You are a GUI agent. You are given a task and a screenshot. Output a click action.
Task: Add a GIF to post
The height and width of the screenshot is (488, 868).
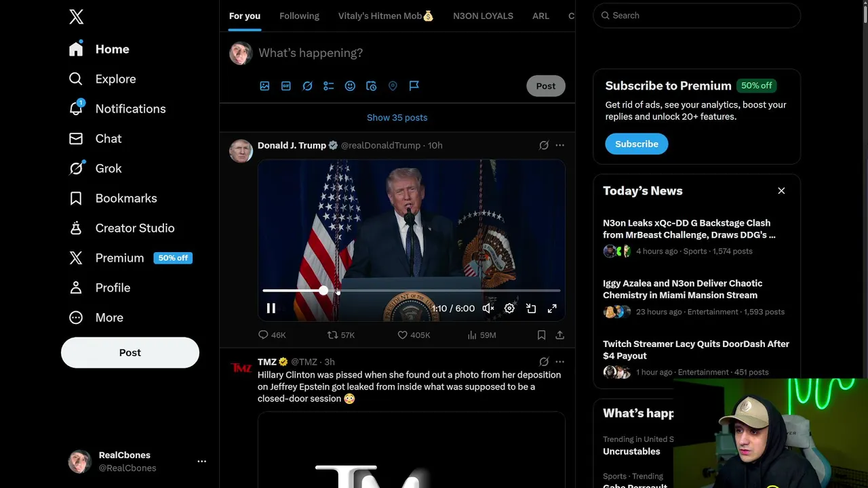click(286, 86)
